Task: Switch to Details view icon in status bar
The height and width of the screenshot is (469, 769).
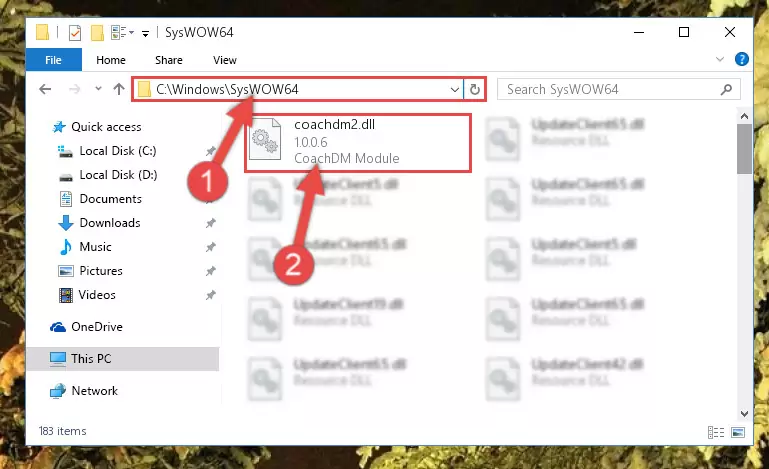Action: pos(716,432)
